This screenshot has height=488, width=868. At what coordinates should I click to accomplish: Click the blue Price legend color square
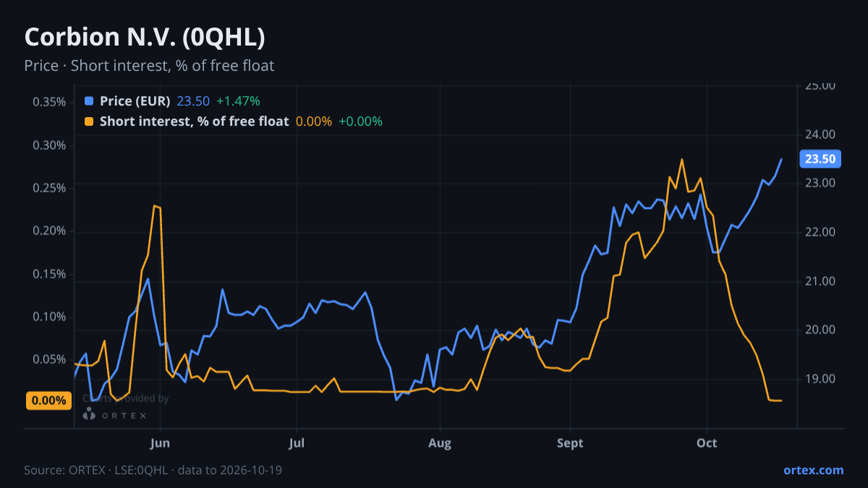(89, 101)
